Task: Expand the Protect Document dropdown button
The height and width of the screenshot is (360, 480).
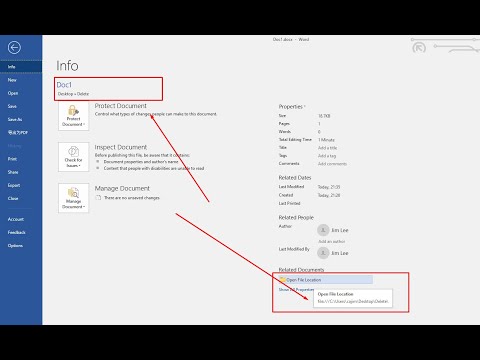Action: tap(74, 116)
